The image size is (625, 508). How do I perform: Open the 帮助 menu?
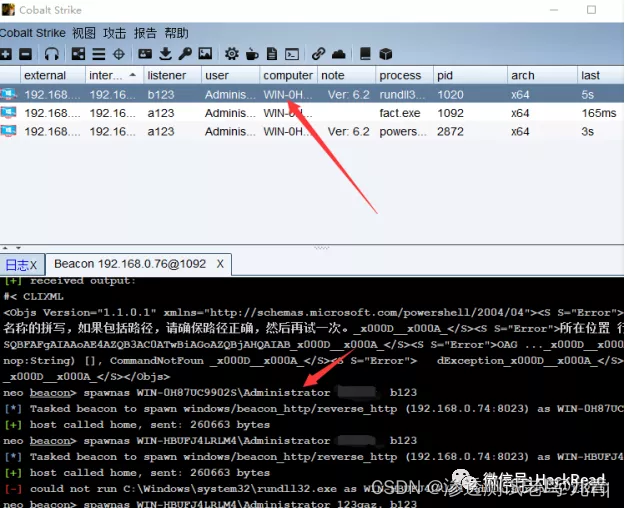click(176, 33)
